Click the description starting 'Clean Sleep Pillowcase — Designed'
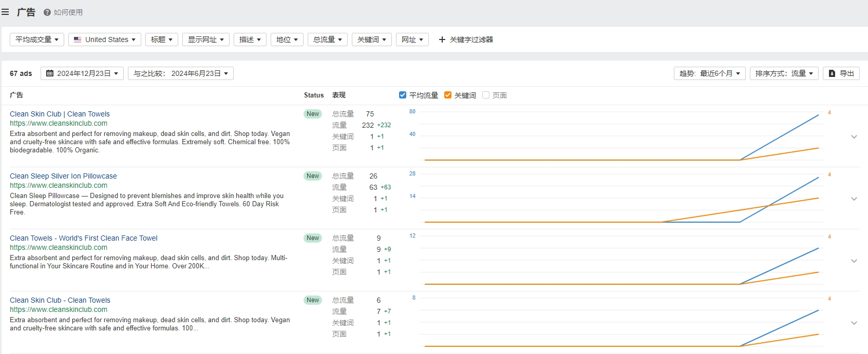Image resolution: width=868 pixels, height=354 pixels. (147, 204)
